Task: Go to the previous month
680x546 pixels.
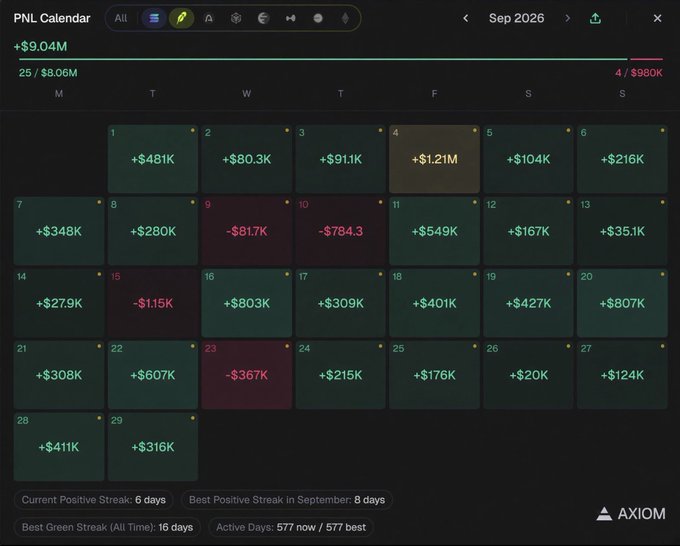Action: pyautogui.click(x=465, y=18)
